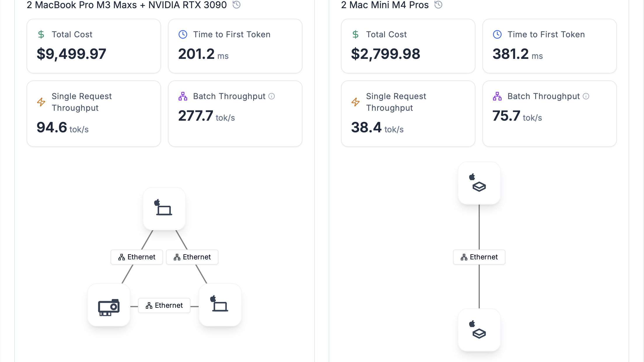Click the 381.2 ms Time to First Token card

[x=549, y=46]
